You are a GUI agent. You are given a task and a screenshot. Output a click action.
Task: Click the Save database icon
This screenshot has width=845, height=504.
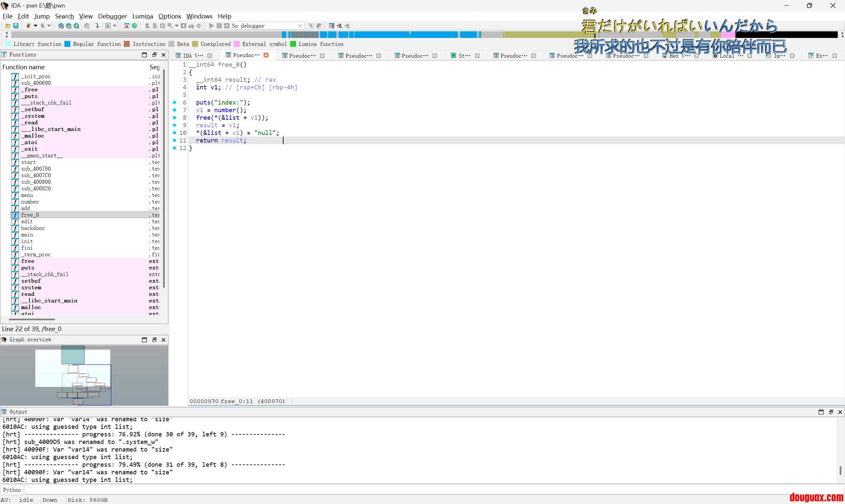click(16, 26)
